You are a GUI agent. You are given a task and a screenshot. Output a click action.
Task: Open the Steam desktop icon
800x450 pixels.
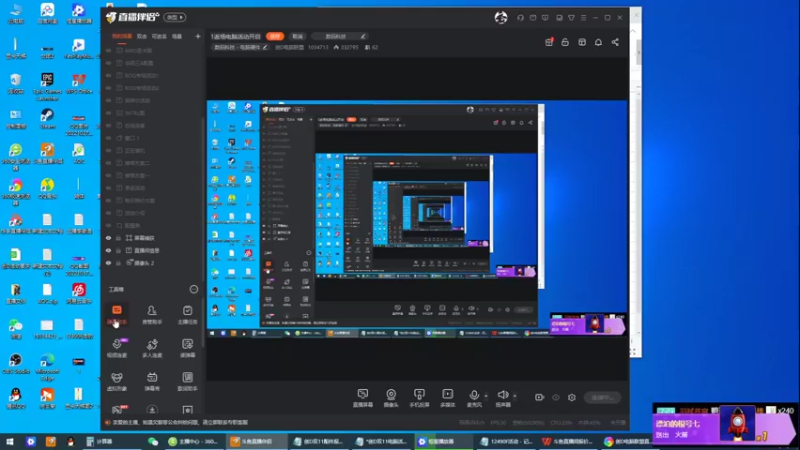tap(47, 119)
